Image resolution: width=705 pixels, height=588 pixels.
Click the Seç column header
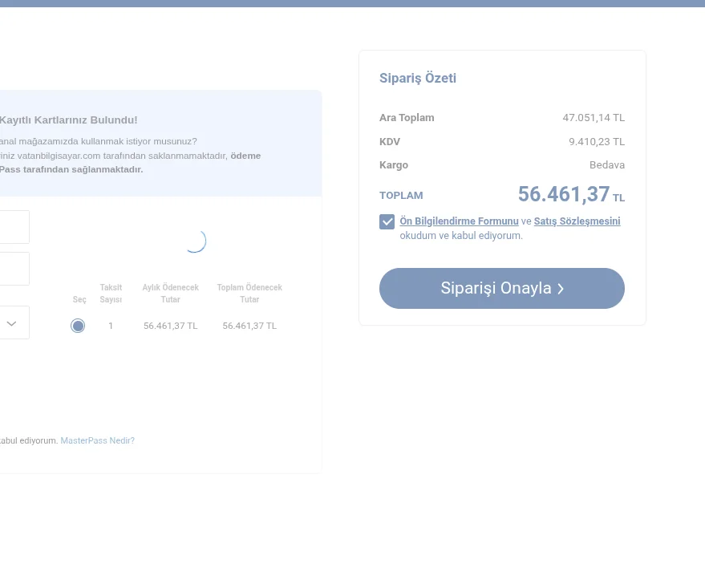tap(79, 299)
